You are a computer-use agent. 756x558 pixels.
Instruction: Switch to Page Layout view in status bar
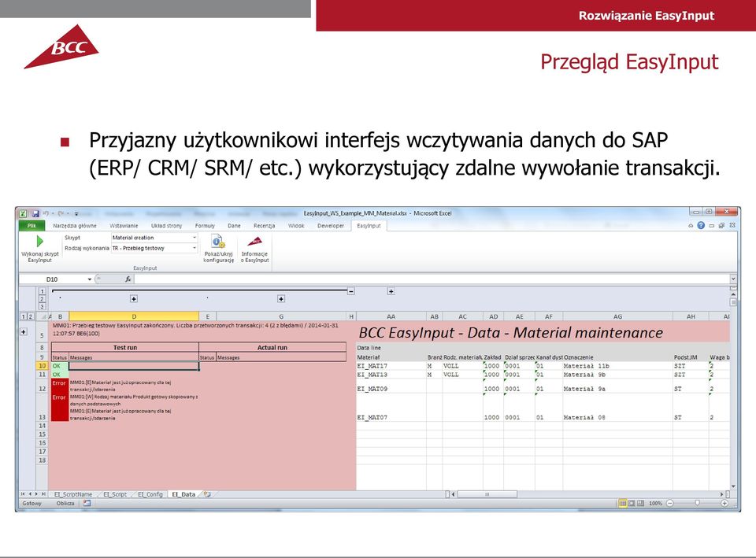click(632, 503)
